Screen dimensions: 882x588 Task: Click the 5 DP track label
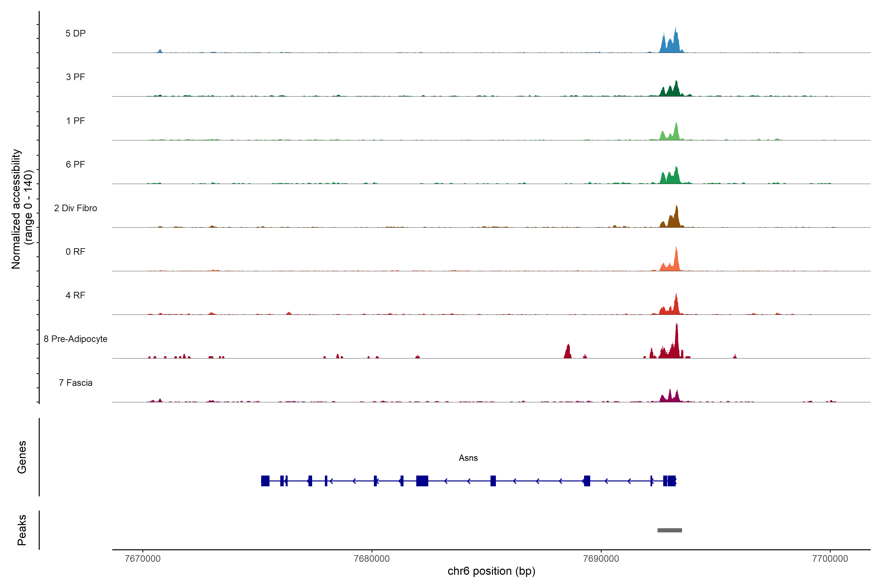pos(75,33)
